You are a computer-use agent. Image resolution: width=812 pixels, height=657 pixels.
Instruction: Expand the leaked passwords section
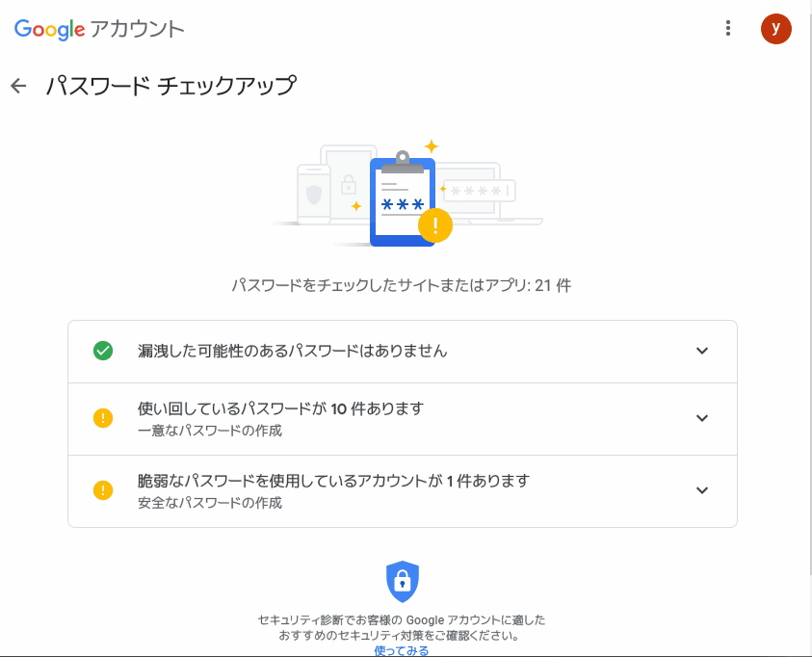coord(702,351)
